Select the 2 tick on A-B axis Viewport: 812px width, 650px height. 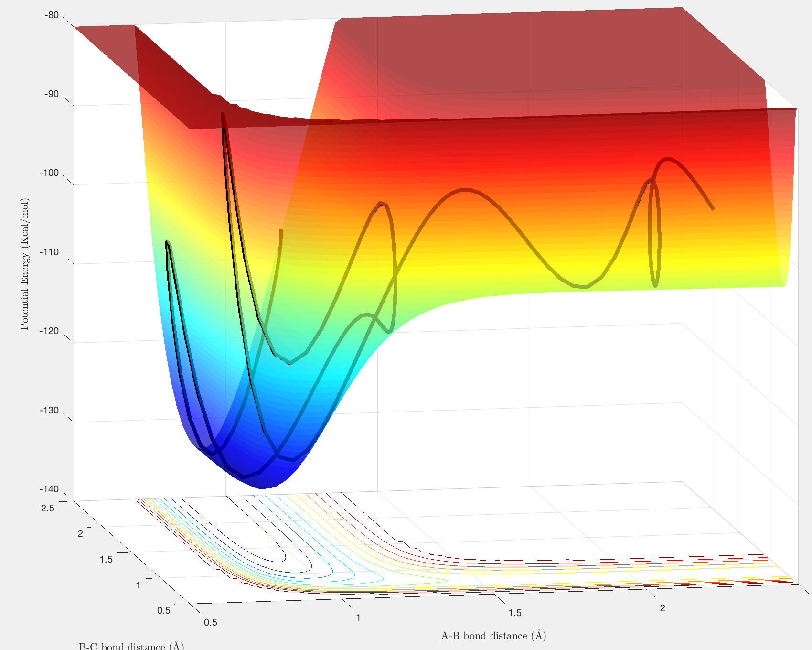point(662,608)
